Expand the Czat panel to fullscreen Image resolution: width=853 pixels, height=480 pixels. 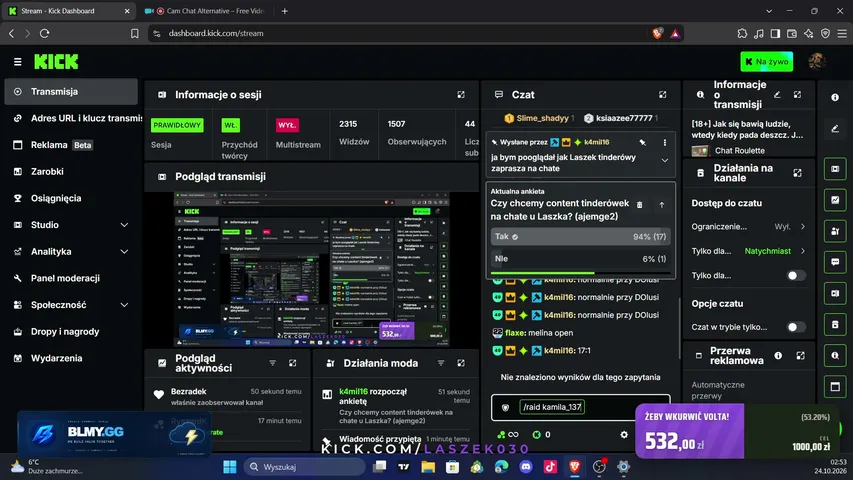click(x=662, y=95)
